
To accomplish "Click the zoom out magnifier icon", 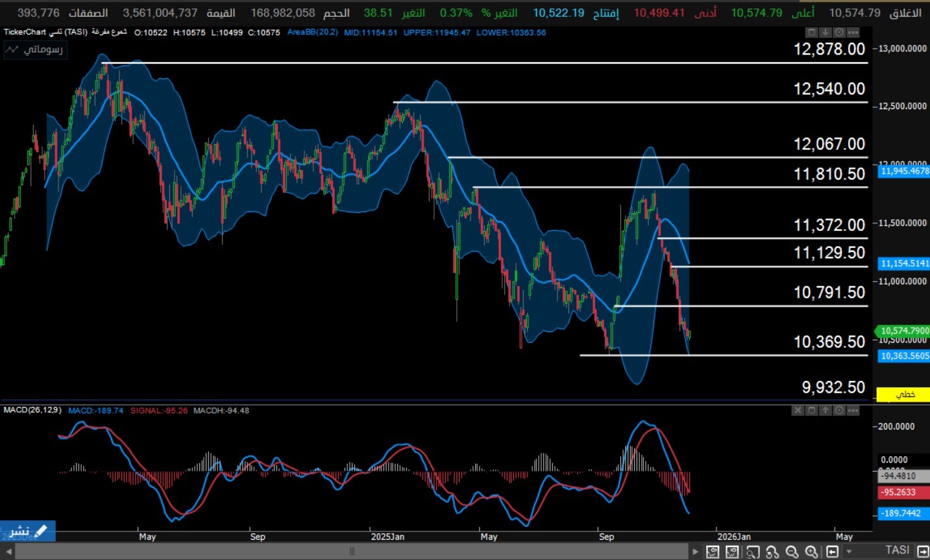I will click(x=792, y=552).
